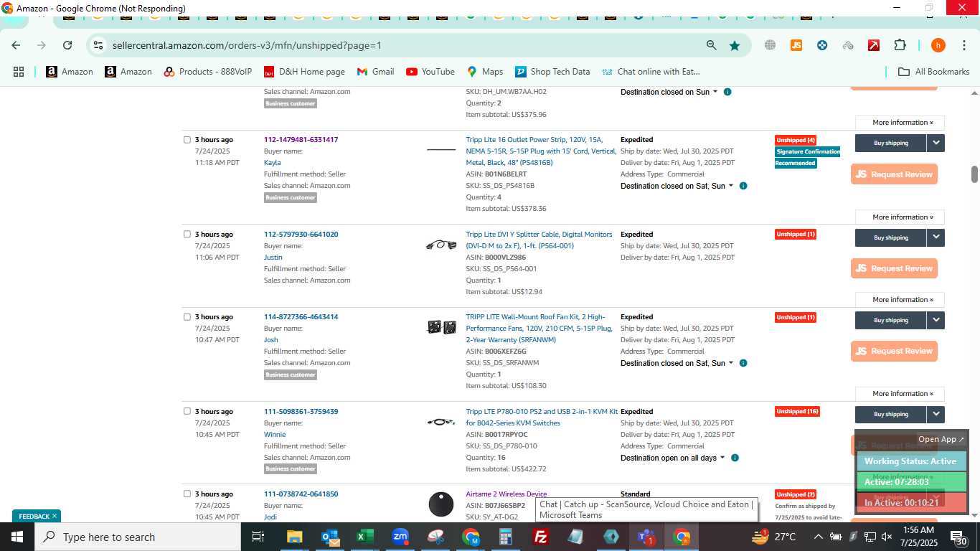Open Chrome's three-dot menu
The height and width of the screenshot is (551, 980).
[x=963, y=45]
